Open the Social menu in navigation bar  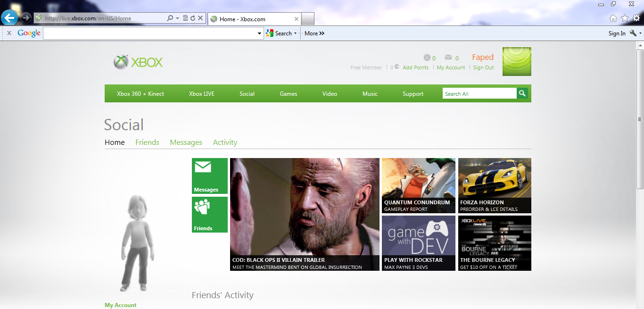[247, 94]
